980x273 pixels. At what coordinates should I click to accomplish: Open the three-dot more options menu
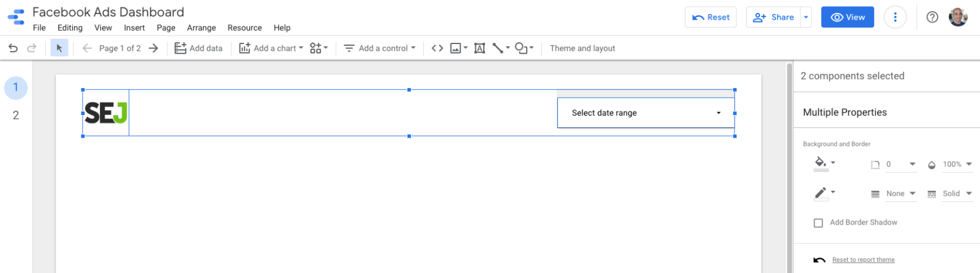[x=895, y=17]
